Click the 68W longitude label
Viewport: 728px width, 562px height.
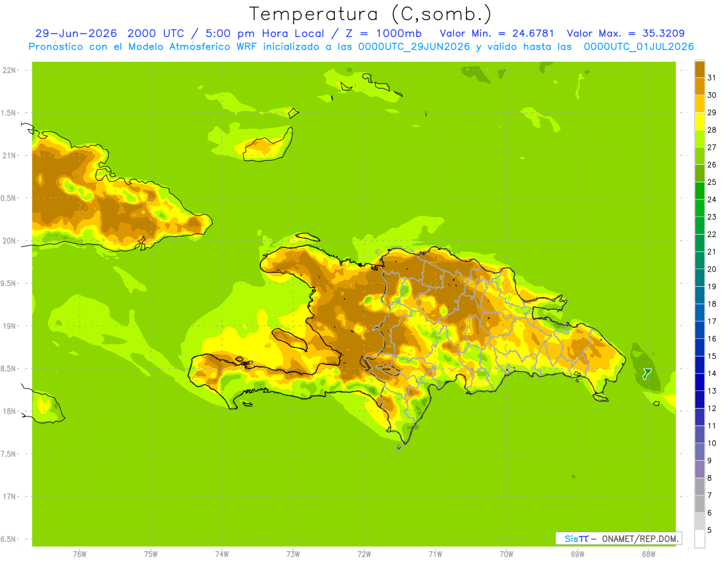point(649,554)
